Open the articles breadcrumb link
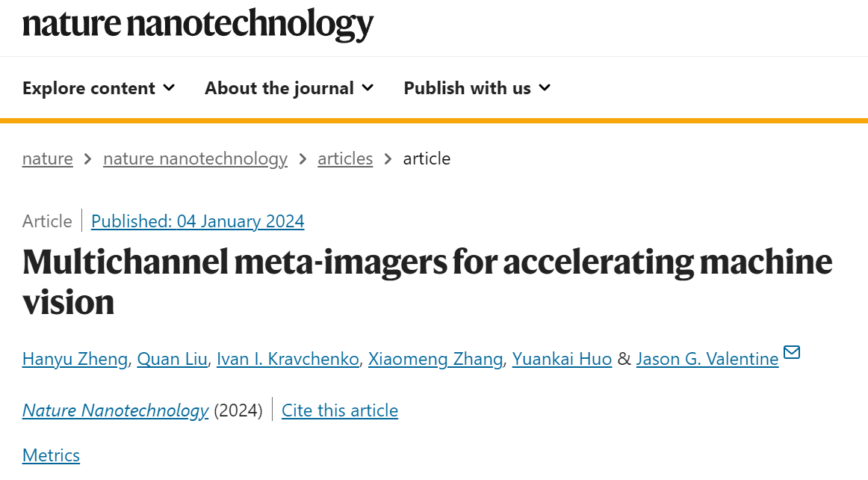Viewport: 868px width, 480px height. [x=345, y=159]
